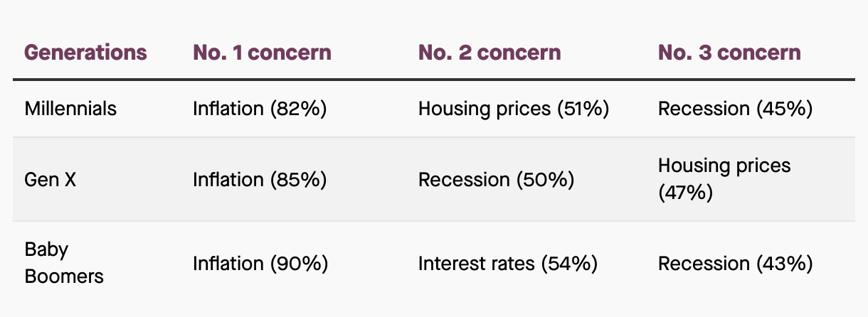The width and height of the screenshot is (868, 317).
Task: Select the No. 3 concern header
Action: (729, 53)
